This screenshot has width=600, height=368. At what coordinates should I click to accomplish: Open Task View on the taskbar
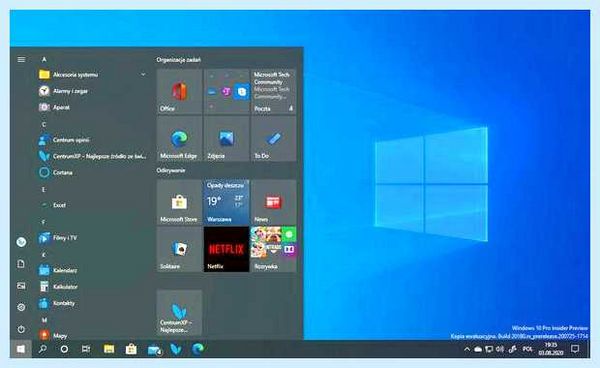pos(86,349)
